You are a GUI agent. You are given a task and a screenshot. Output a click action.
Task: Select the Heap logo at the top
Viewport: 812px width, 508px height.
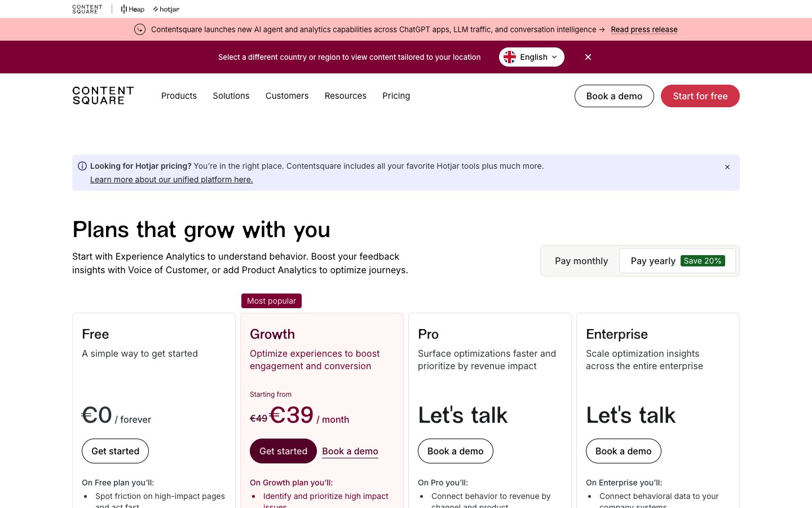133,9
